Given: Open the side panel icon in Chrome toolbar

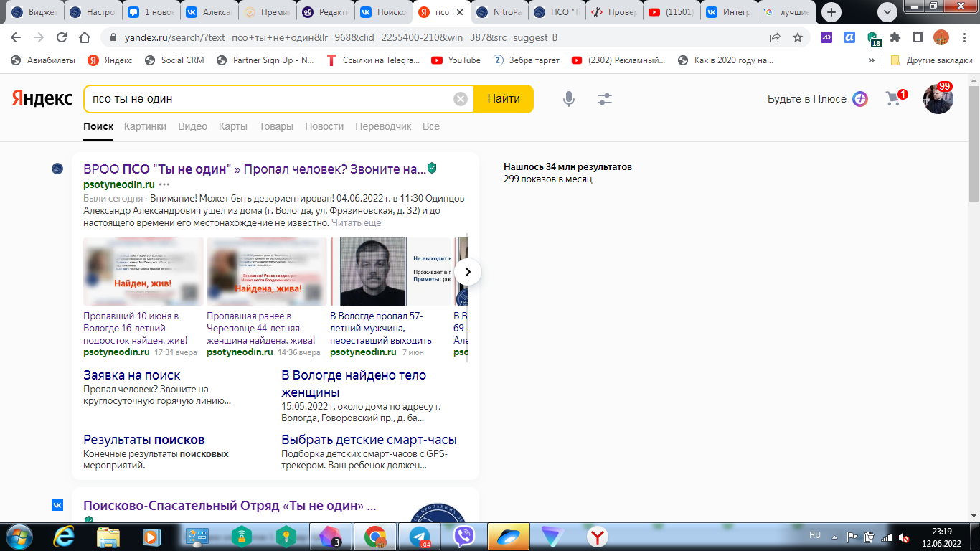Looking at the screenshot, I should click(x=918, y=37).
